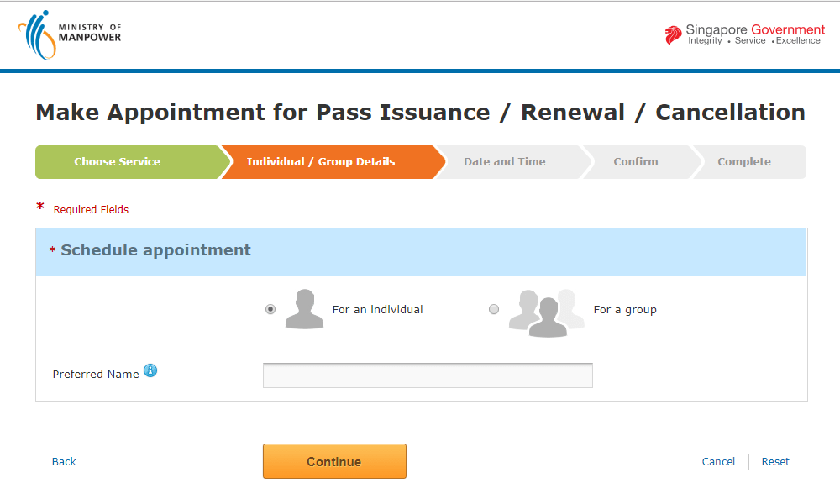
Task: Follow the Back link
Action: pos(64,461)
